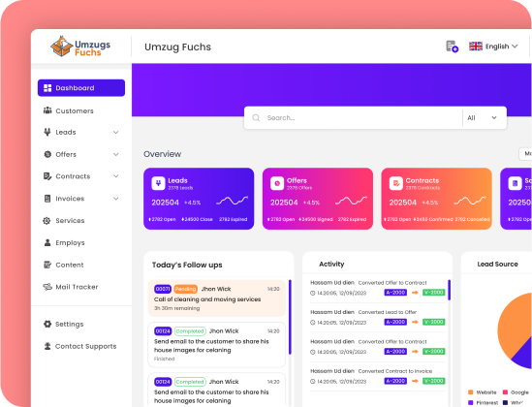The width and height of the screenshot is (532, 407).
Task: Click the Settings cog icon
Action: point(47,324)
